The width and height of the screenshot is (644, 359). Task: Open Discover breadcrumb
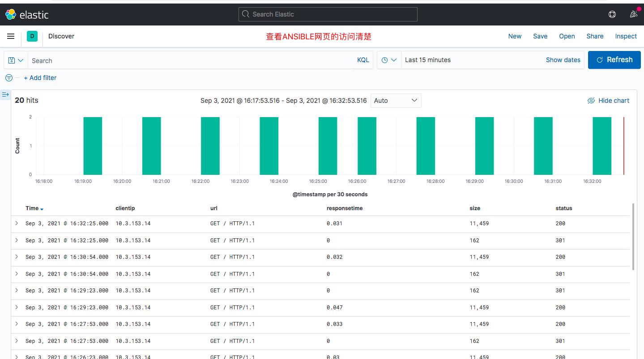[x=61, y=36]
